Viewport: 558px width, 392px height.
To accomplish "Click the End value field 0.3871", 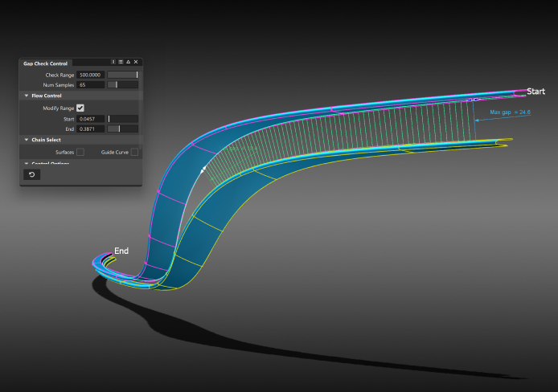I will (x=90, y=129).
